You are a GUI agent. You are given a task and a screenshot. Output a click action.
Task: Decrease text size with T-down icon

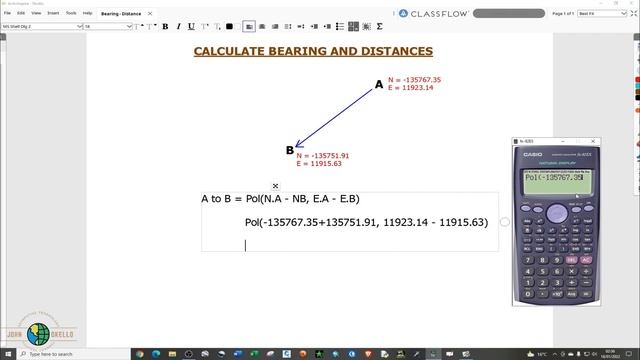151,27
